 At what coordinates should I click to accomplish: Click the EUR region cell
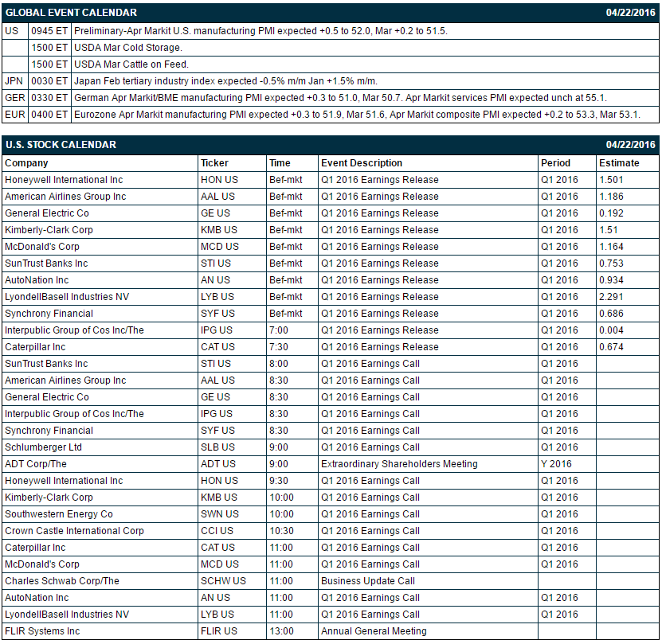click(x=15, y=115)
